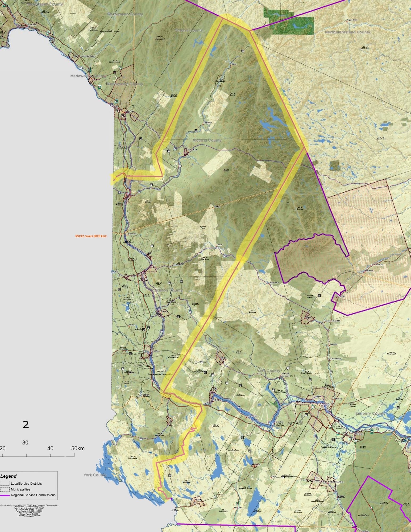
Task: Click the Local Service Districts legend symbol
Action: (5, 483)
